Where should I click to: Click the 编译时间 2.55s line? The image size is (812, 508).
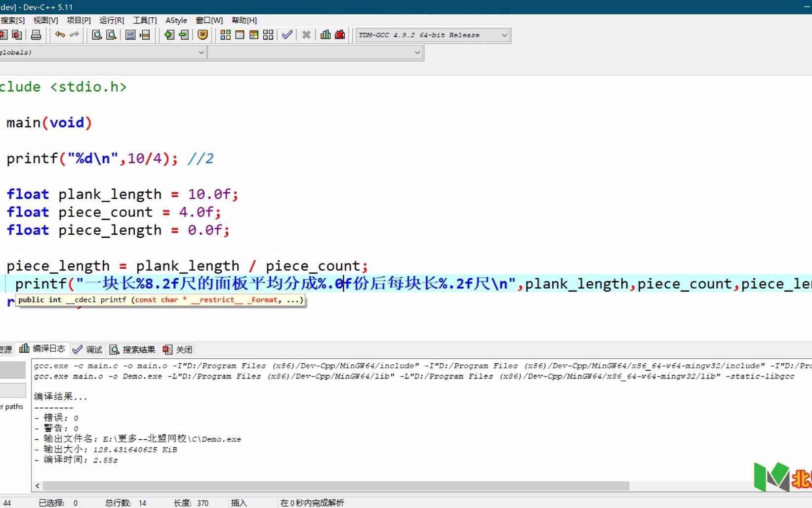pyautogui.click(x=76, y=460)
